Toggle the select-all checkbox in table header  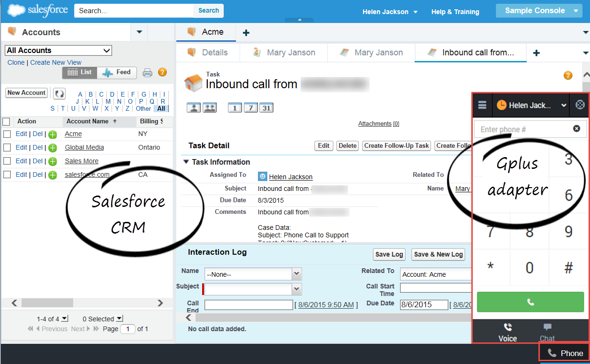click(x=6, y=121)
